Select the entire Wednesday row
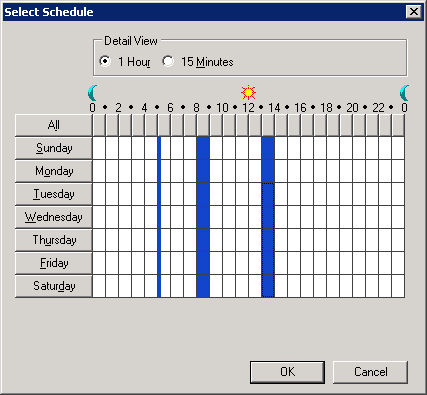427x395 pixels. (53, 217)
